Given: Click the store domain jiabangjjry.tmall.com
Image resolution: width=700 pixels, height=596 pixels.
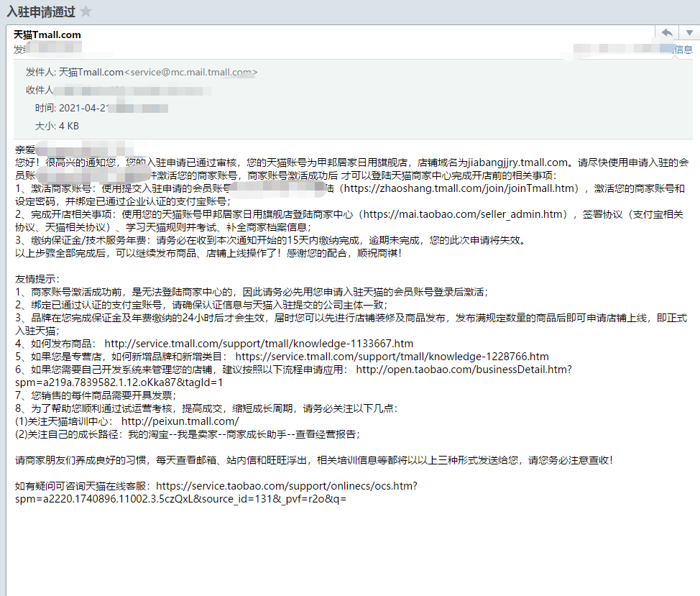Looking at the screenshot, I should [x=517, y=162].
